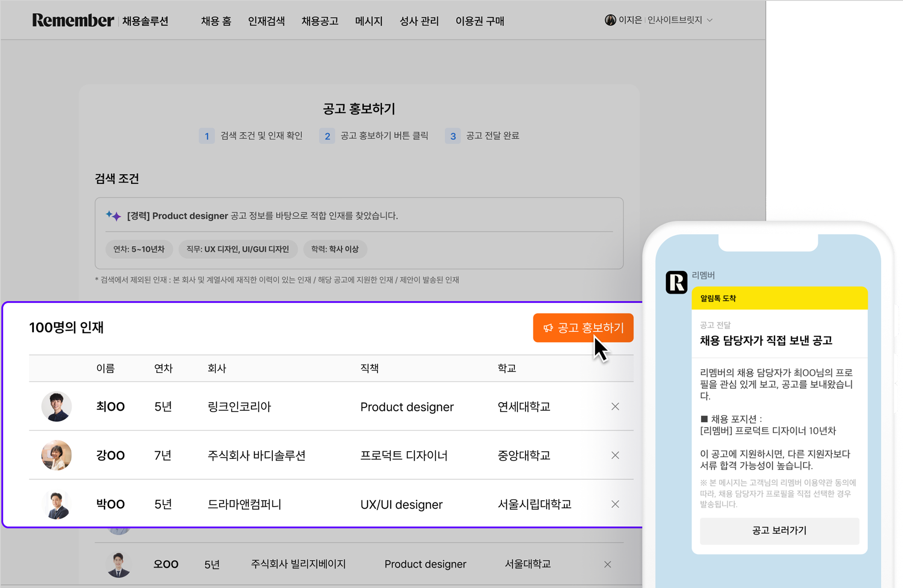Screen dimensions: 903x588
Task: Click the 이지은 user name
Action: pyautogui.click(x=630, y=20)
